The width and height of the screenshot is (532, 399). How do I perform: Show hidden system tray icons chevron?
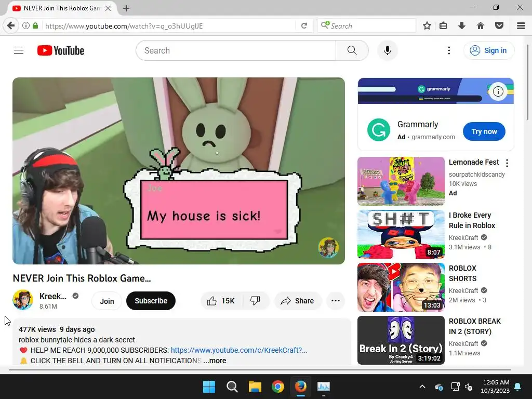(422, 387)
